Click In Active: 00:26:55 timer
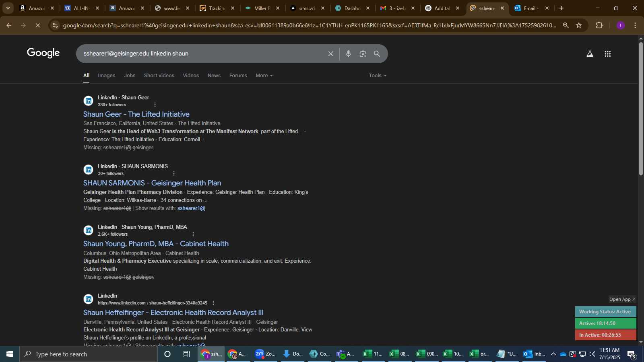Image resolution: width=644 pixels, height=362 pixels. 605,335
